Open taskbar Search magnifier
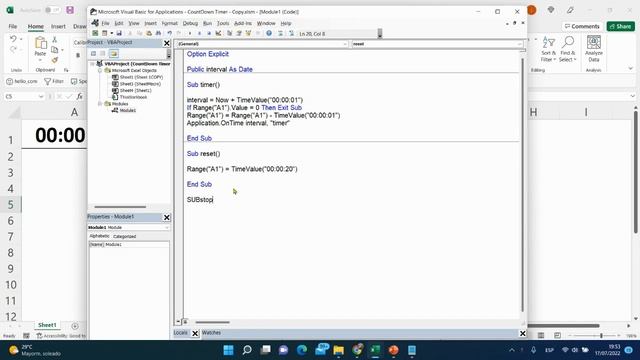 click(x=247, y=350)
